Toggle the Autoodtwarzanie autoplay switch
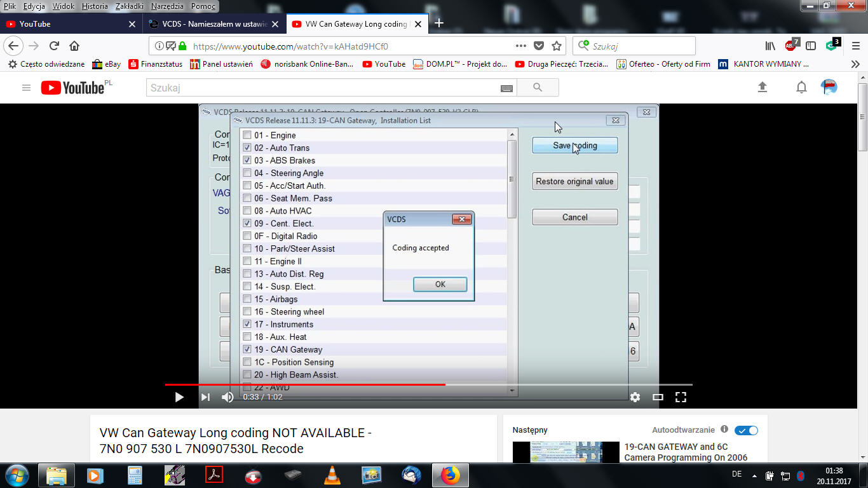The image size is (868, 488). coord(746,430)
